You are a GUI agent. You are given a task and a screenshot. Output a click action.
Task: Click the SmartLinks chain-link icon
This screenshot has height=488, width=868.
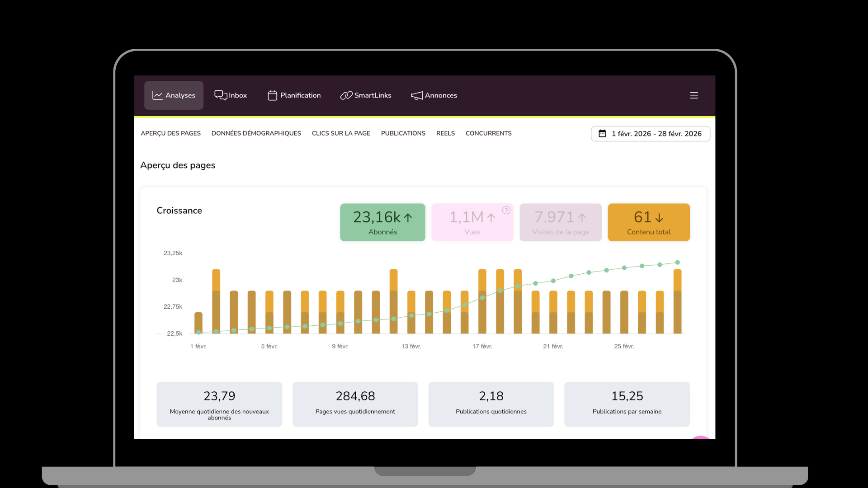tap(346, 95)
